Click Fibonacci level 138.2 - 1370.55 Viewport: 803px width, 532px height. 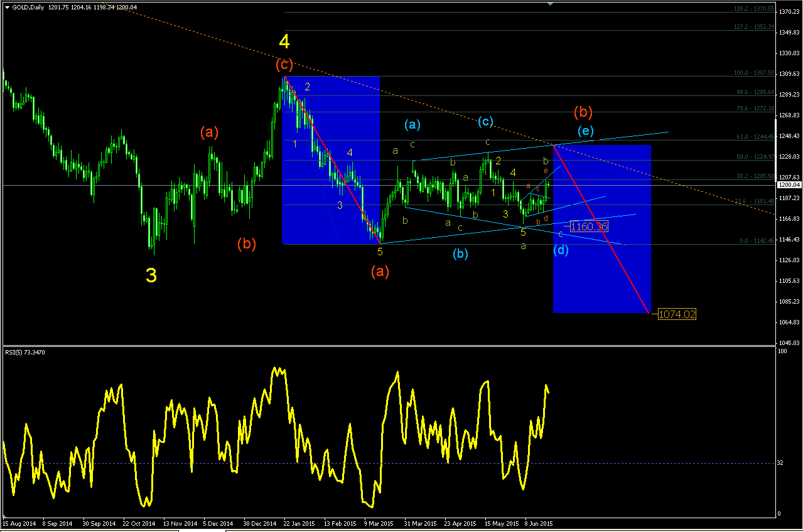[753, 9]
